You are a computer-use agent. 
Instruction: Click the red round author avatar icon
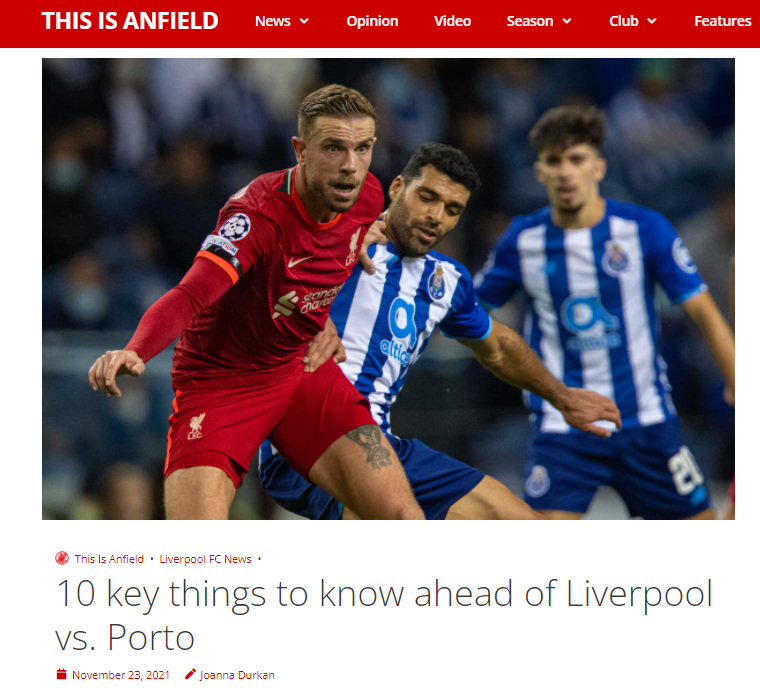click(62, 559)
